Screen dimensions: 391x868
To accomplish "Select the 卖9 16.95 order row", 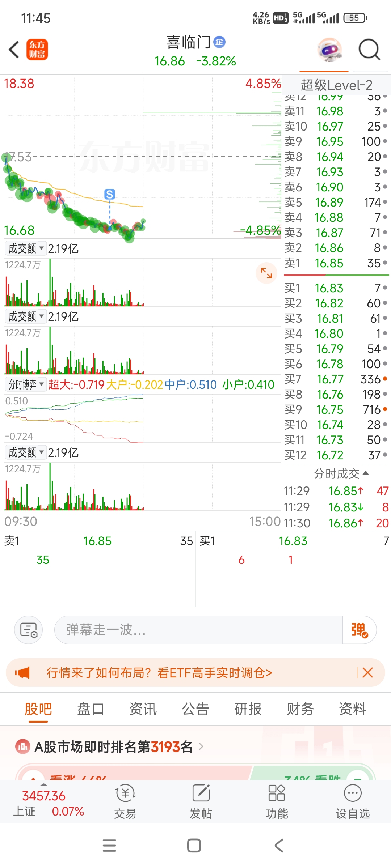I will [336, 141].
